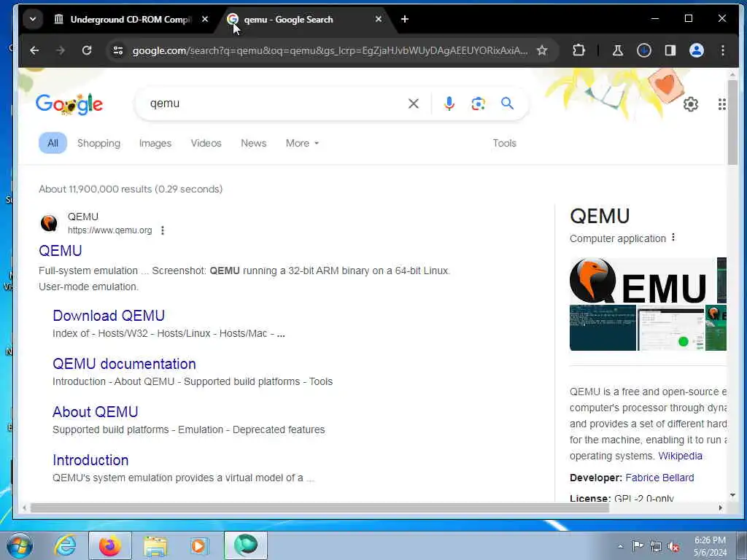Open the taskbar clock showing 6:26 PM
The image size is (747, 560).
coord(710,546)
